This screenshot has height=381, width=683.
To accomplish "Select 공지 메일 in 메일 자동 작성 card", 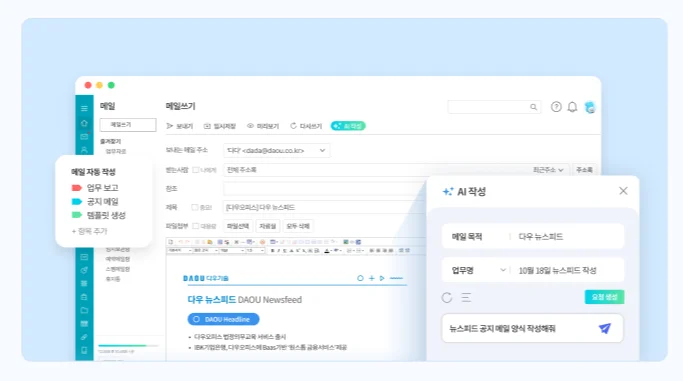I will point(102,201).
